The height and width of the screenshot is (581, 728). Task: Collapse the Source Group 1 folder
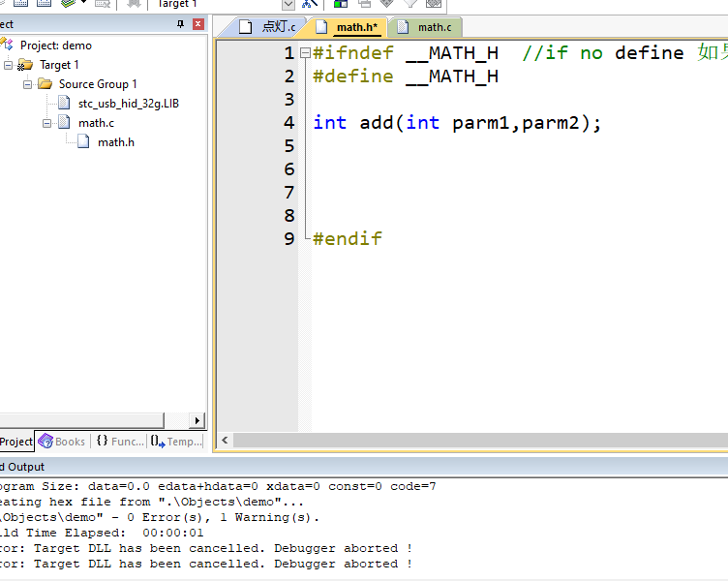coord(28,84)
